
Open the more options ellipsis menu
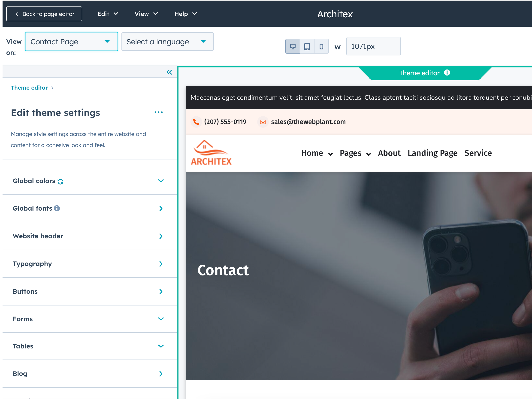point(158,112)
